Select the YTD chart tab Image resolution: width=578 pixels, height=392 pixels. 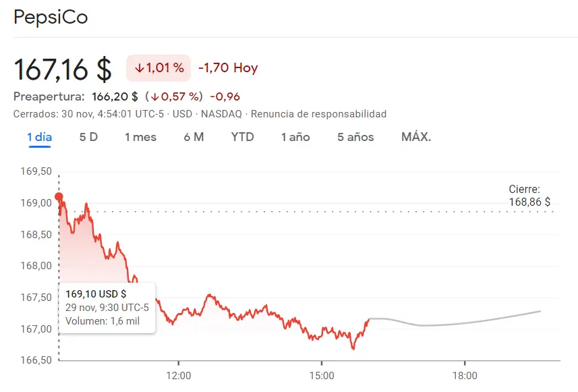(242, 137)
